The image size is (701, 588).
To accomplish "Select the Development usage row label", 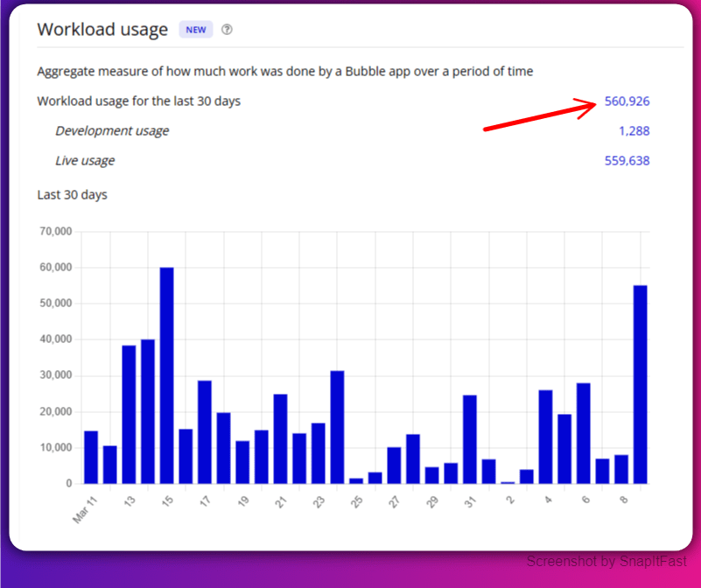I will [112, 130].
